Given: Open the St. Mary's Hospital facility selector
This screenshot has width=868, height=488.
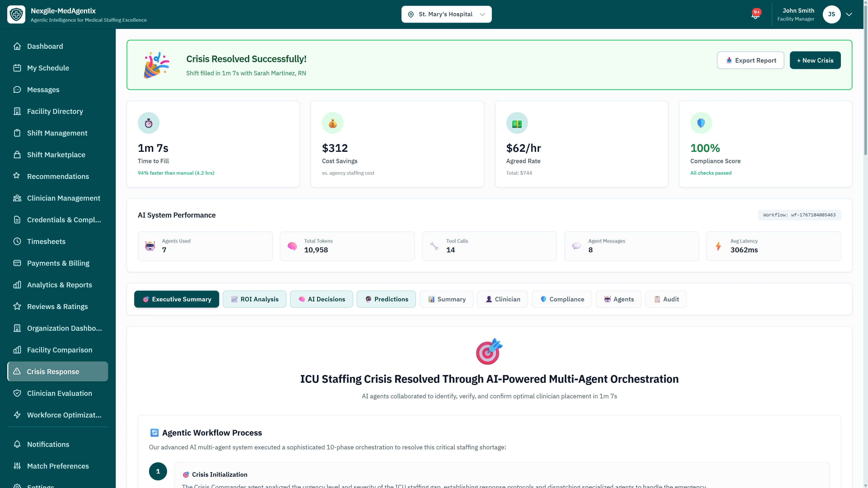Looking at the screenshot, I should (x=446, y=14).
